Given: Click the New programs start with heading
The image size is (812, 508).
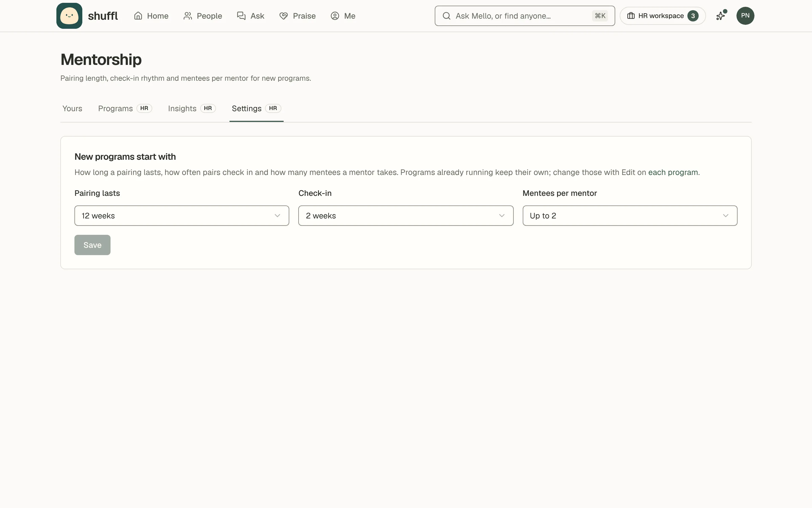Looking at the screenshot, I should pos(125,157).
